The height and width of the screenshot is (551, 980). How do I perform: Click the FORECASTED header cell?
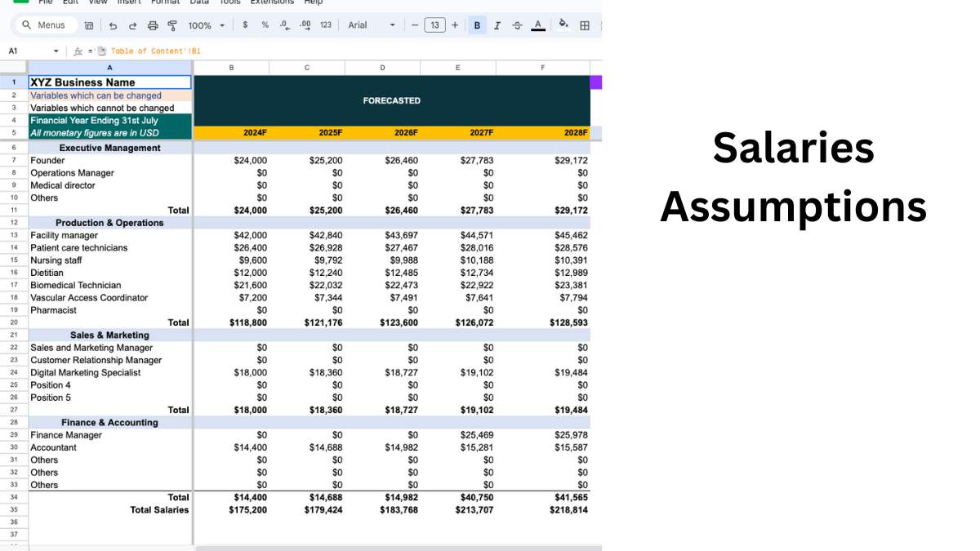[392, 100]
